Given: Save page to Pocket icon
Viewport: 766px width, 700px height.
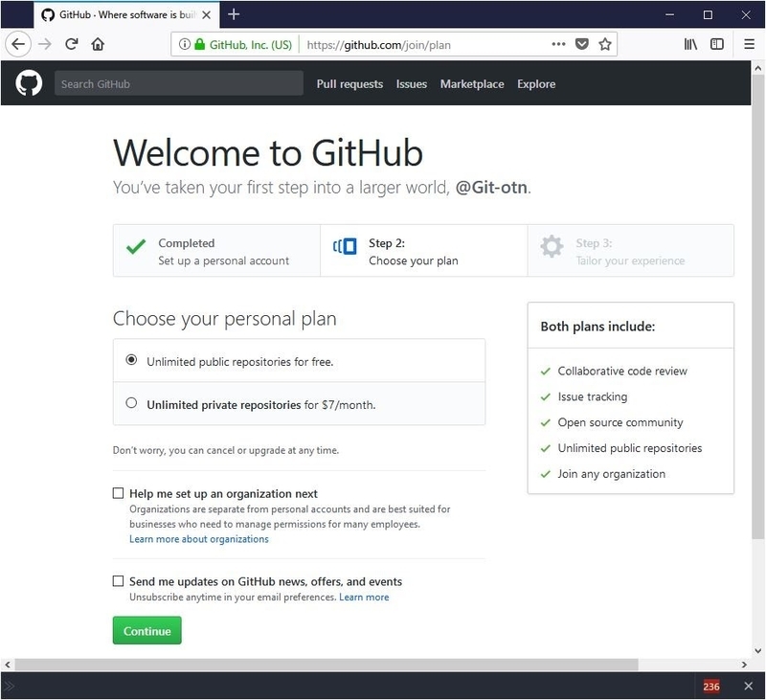Looking at the screenshot, I should (582, 44).
